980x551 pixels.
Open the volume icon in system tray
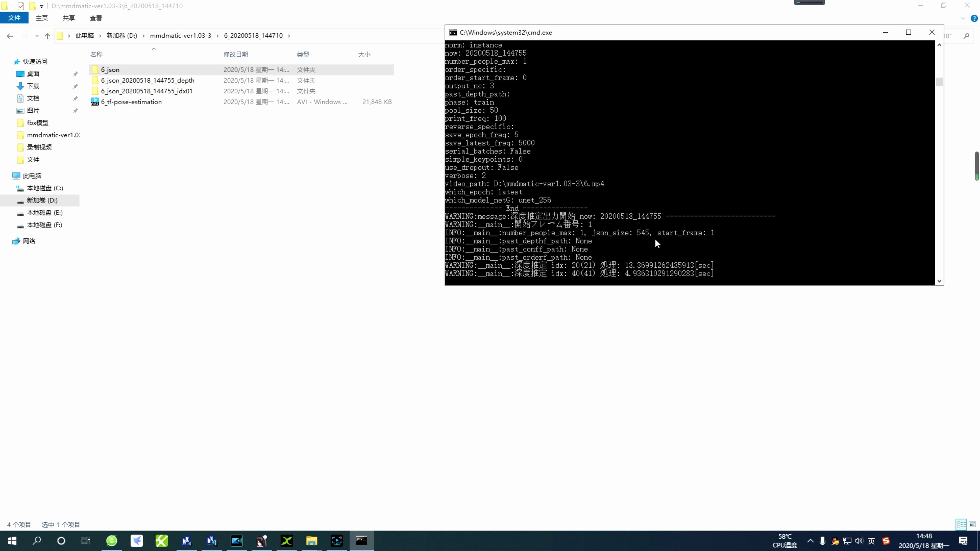click(x=859, y=541)
